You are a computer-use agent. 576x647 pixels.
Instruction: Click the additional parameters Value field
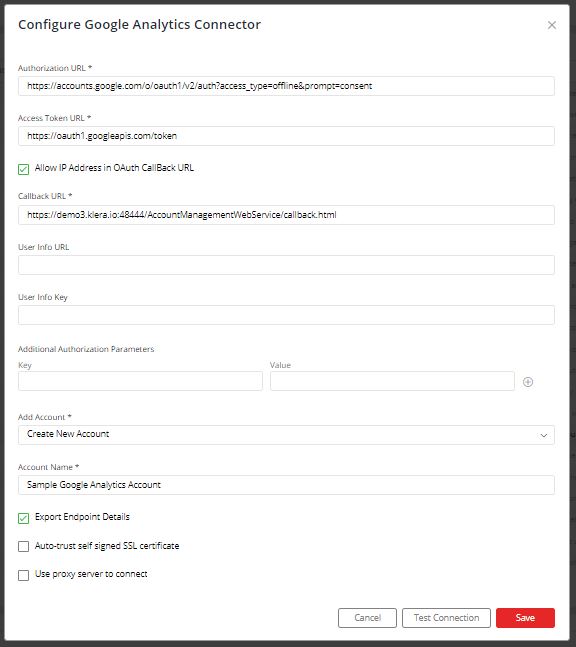tap(392, 381)
